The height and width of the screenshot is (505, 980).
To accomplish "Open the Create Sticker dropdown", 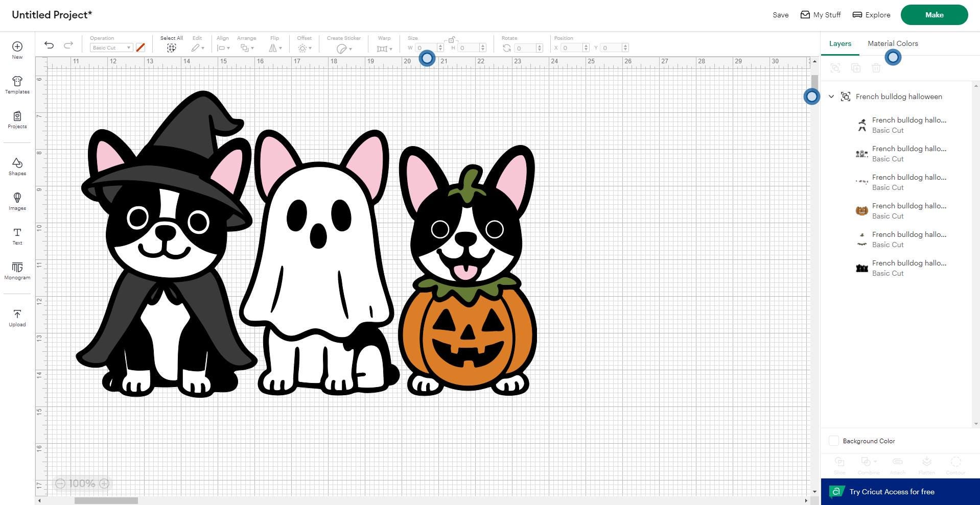I will coord(344,49).
